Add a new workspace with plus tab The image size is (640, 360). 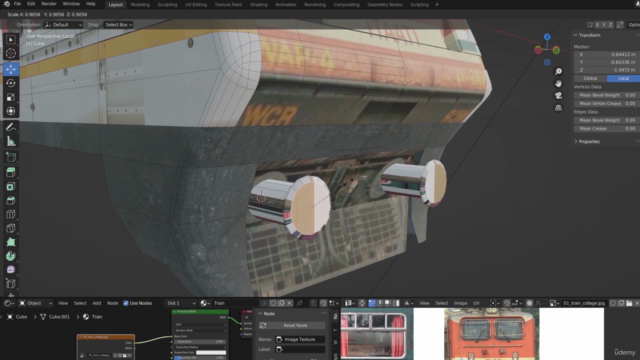(x=437, y=4)
